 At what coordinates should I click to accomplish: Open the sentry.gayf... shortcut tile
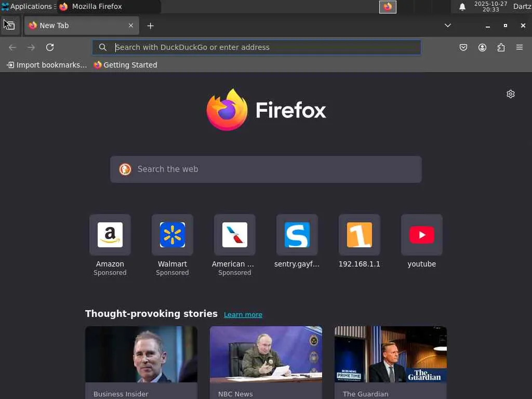(x=297, y=235)
